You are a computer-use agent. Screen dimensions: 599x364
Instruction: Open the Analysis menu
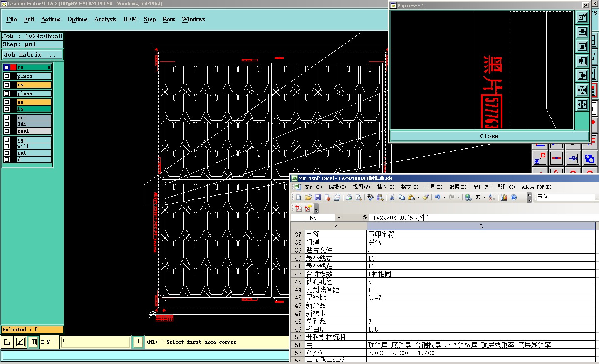[x=105, y=20]
